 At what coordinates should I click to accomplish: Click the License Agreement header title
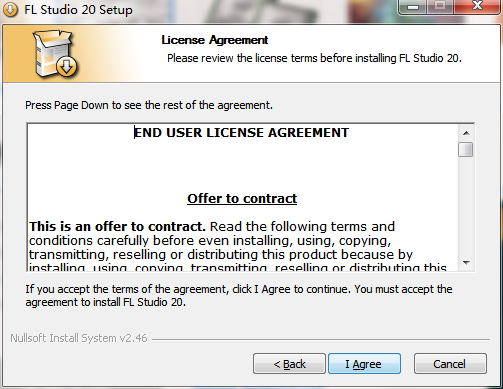(x=215, y=40)
